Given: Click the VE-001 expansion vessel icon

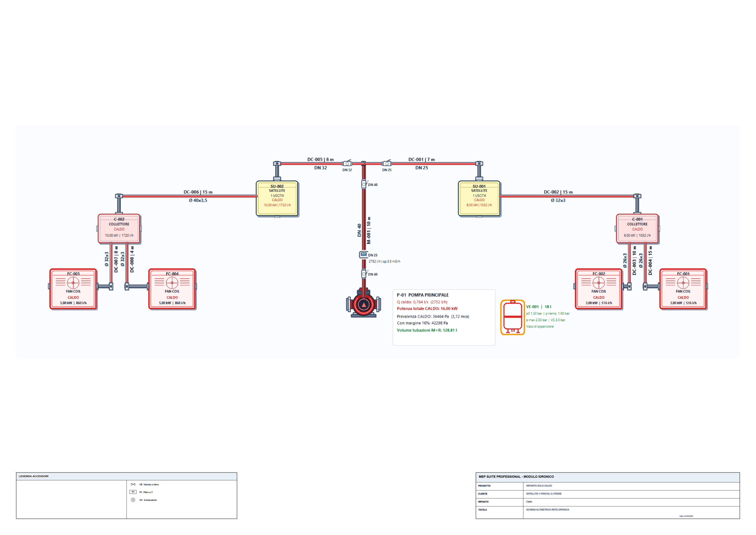Looking at the screenshot, I should pos(512,317).
